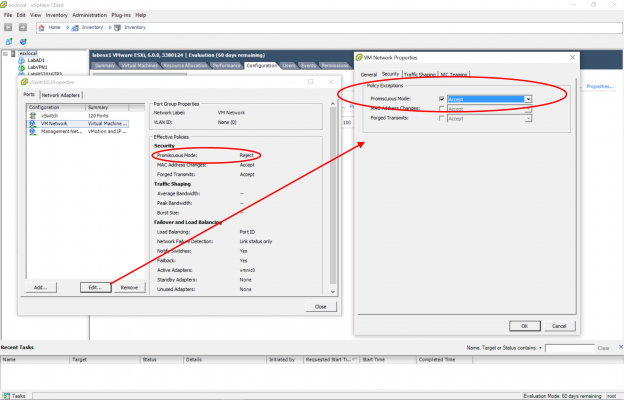The width and height of the screenshot is (624, 400).
Task: Close the VM Network Properties dialog
Action: click(572, 57)
